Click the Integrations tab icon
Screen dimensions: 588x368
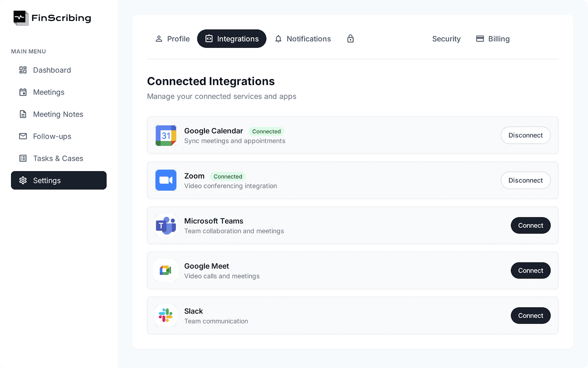pos(209,39)
